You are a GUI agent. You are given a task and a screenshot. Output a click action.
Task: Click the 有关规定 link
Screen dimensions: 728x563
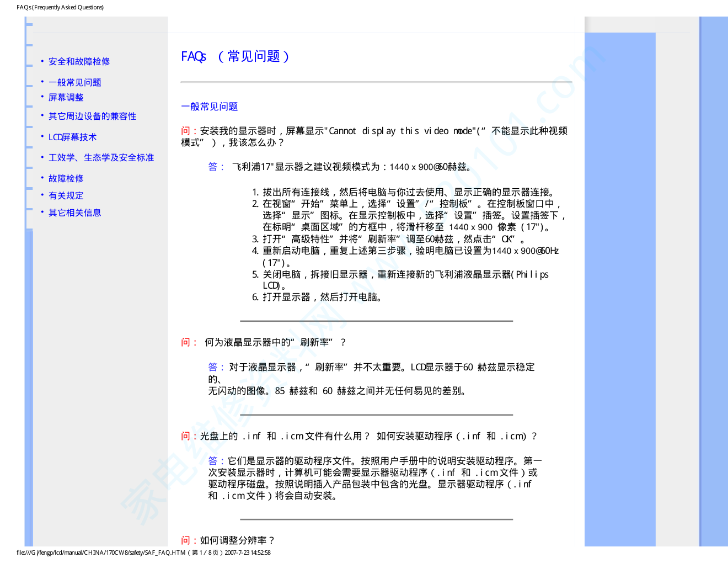coord(66,196)
